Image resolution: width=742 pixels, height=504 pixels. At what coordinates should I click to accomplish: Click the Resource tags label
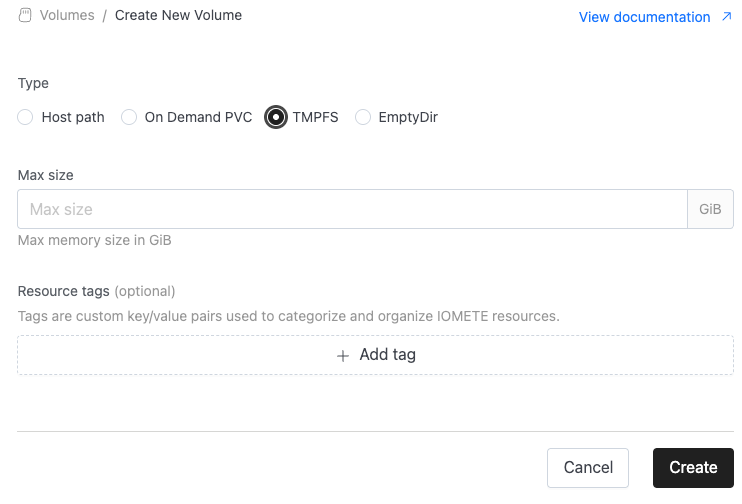tap(63, 291)
